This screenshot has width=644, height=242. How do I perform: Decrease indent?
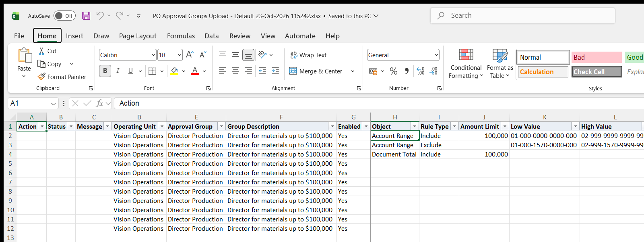(262, 71)
